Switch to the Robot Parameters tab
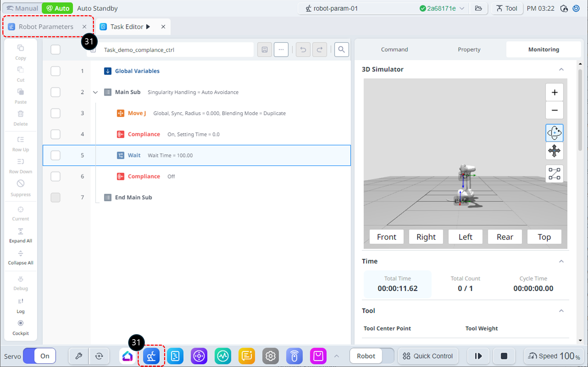This screenshot has width=588, height=367. (46, 27)
